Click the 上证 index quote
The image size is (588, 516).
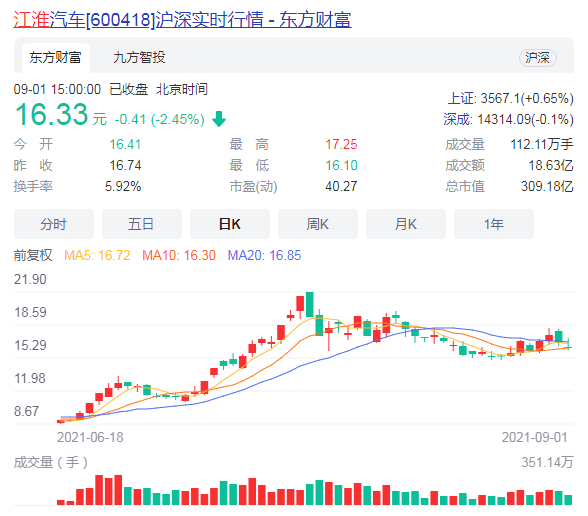(510, 99)
